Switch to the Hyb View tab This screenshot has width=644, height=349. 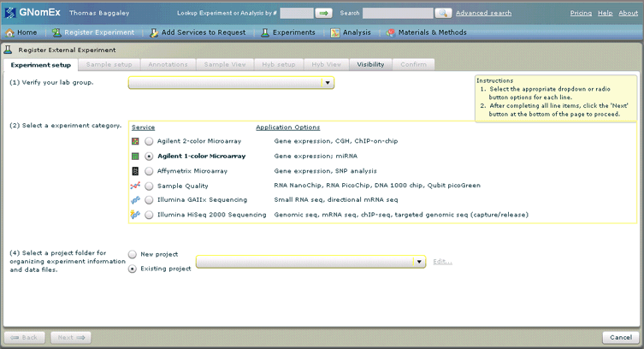point(326,64)
